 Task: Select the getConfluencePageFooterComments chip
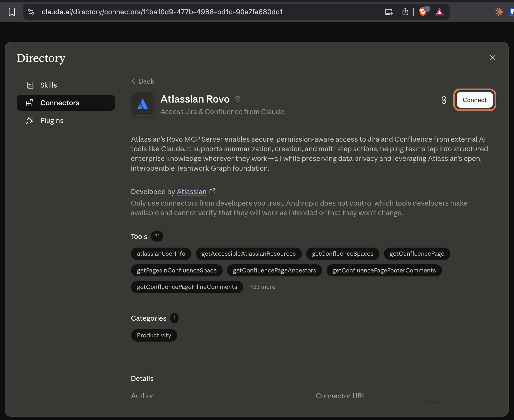(384, 270)
